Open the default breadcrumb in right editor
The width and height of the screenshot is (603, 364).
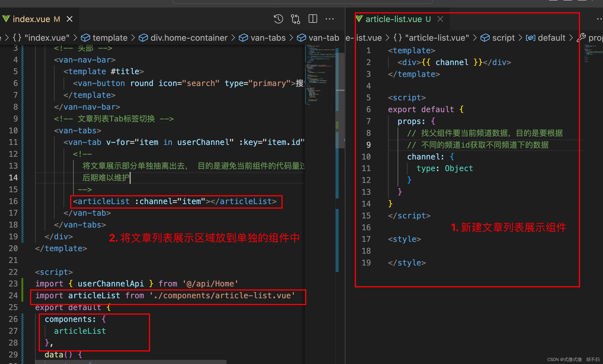(x=551, y=38)
